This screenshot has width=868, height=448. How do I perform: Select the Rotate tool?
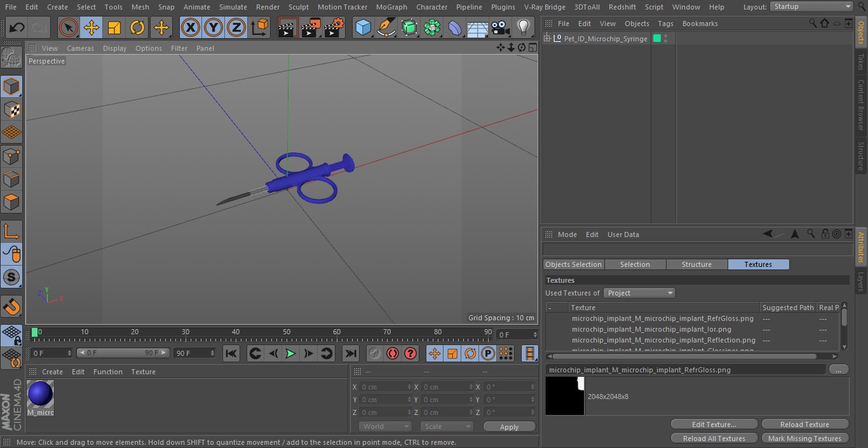click(x=137, y=28)
